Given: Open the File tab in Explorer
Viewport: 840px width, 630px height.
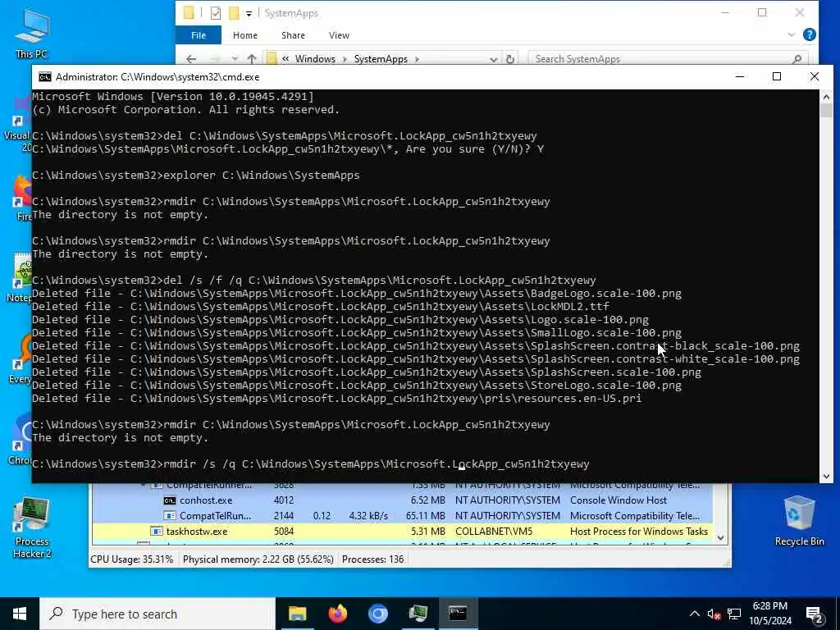Looking at the screenshot, I should pos(199,35).
